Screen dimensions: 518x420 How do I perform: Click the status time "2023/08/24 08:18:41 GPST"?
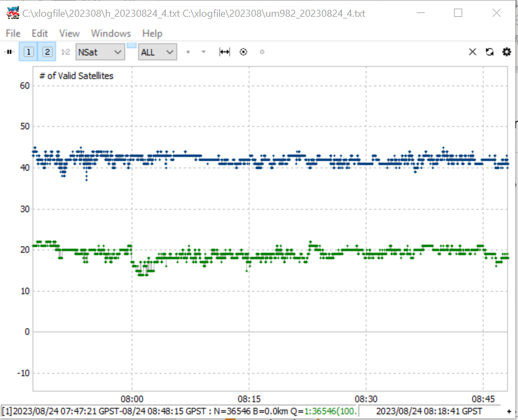(429, 411)
